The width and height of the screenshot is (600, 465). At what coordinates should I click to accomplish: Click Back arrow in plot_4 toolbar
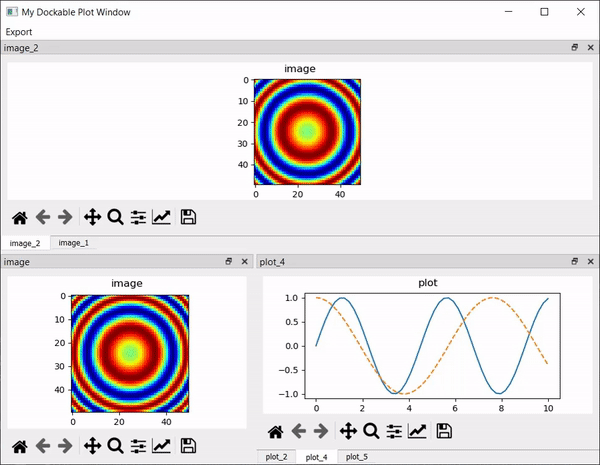298,431
